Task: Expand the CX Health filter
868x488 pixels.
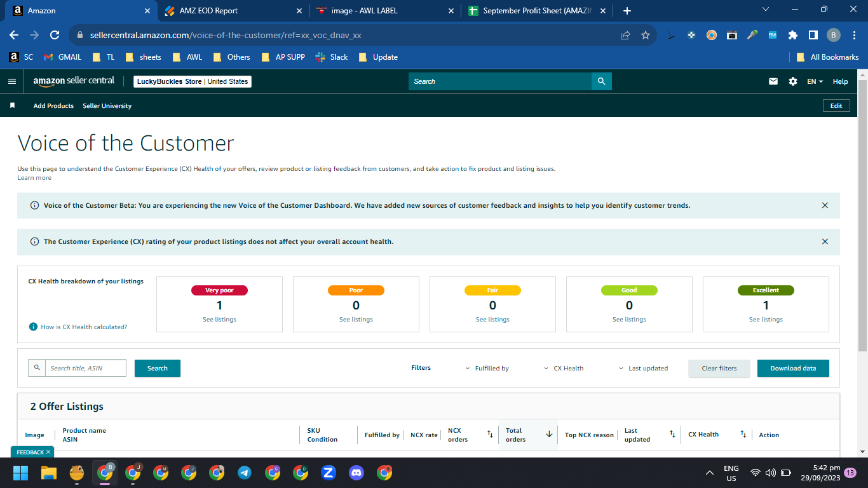Action: point(564,368)
